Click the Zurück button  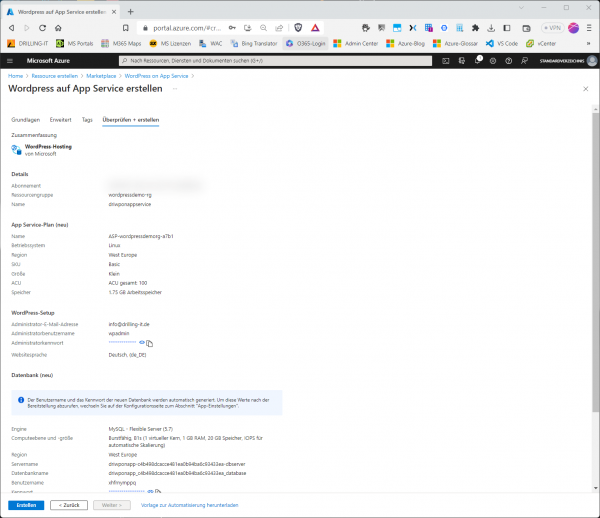[69, 505]
